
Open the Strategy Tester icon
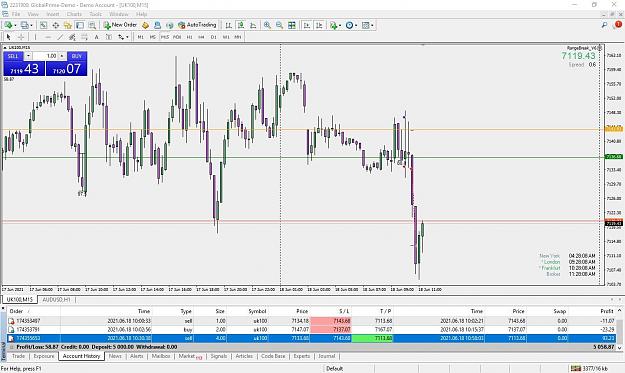click(x=92, y=25)
